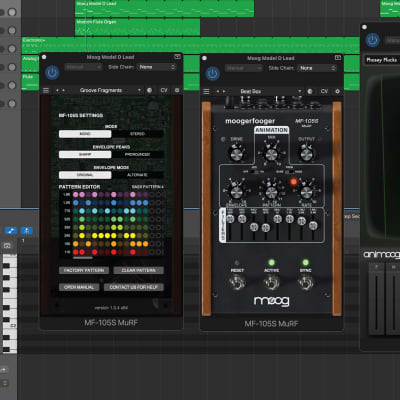Click pattern editor horizontal scrollbar
The width and height of the screenshot is (400, 400).
coord(83,258)
